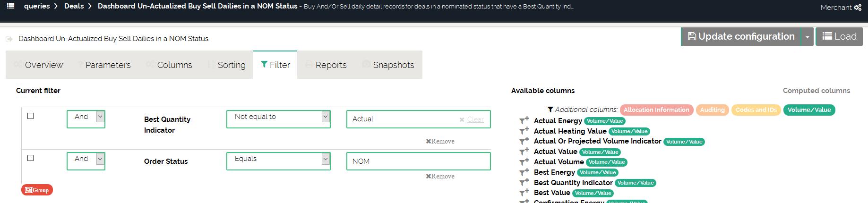Click the red Group button
Viewport: 868px width, 203px height.
(x=37, y=190)
